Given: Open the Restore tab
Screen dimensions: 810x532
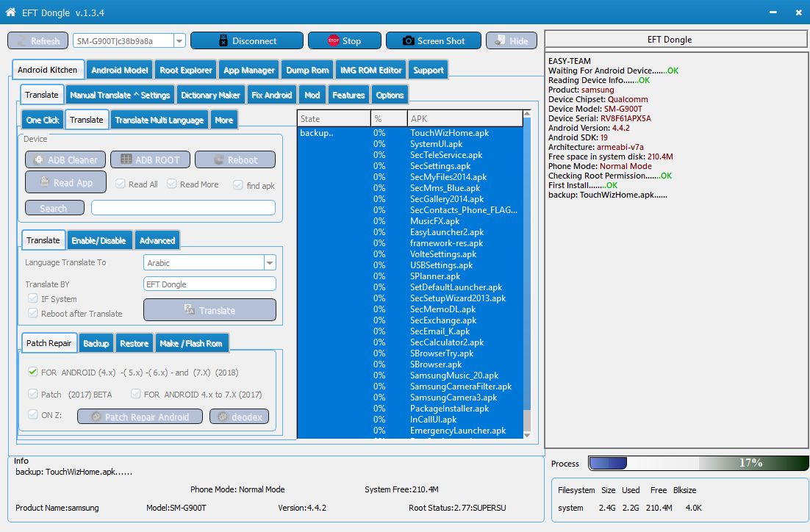Looking at the screenshot, I should (x=135, y=343).
